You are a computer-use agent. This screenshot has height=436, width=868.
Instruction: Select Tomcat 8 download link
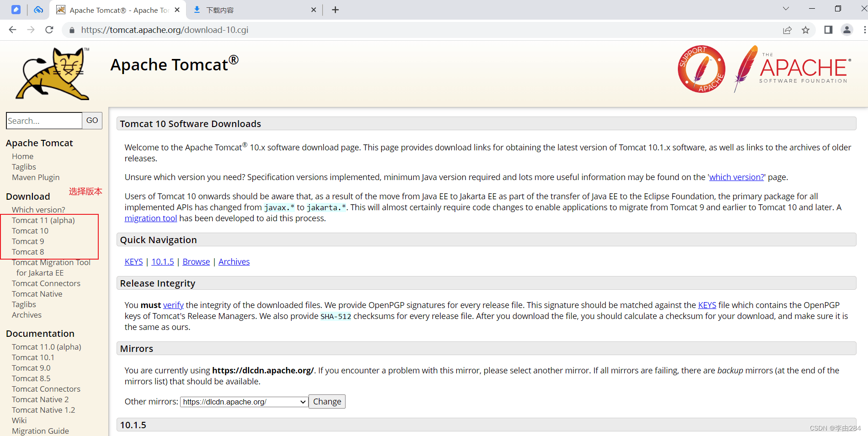point(28,252)
